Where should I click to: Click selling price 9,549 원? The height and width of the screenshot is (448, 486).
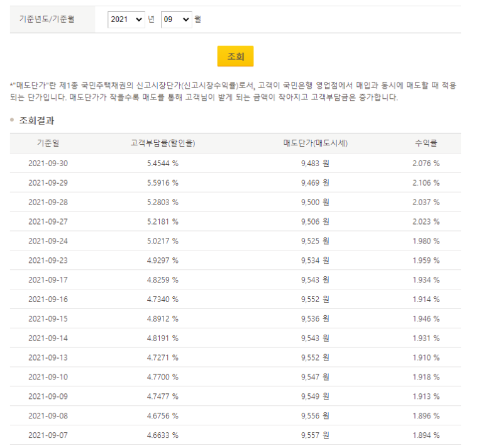315,396
